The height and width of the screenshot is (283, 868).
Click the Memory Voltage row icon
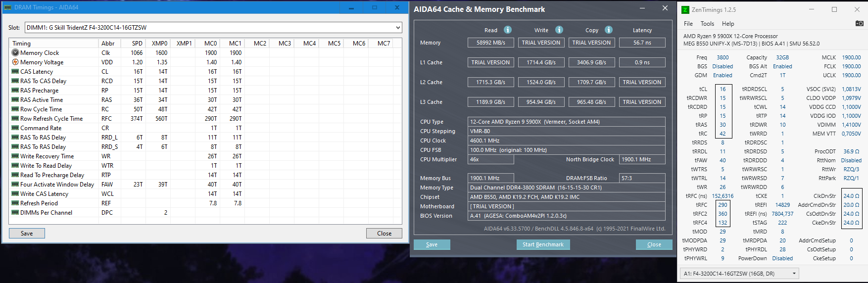[x=15, y=62]
